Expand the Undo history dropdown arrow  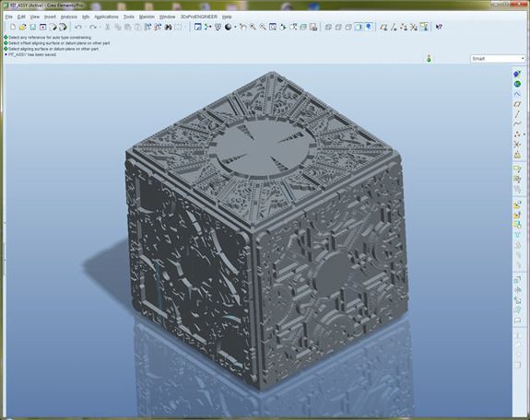click(x=85, y=27)
